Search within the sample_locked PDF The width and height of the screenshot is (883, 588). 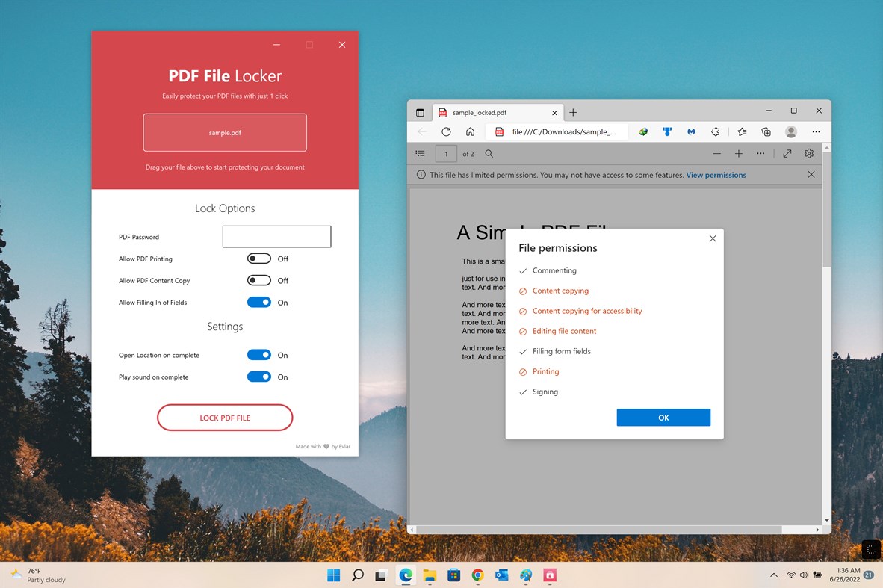pos(489,153)
